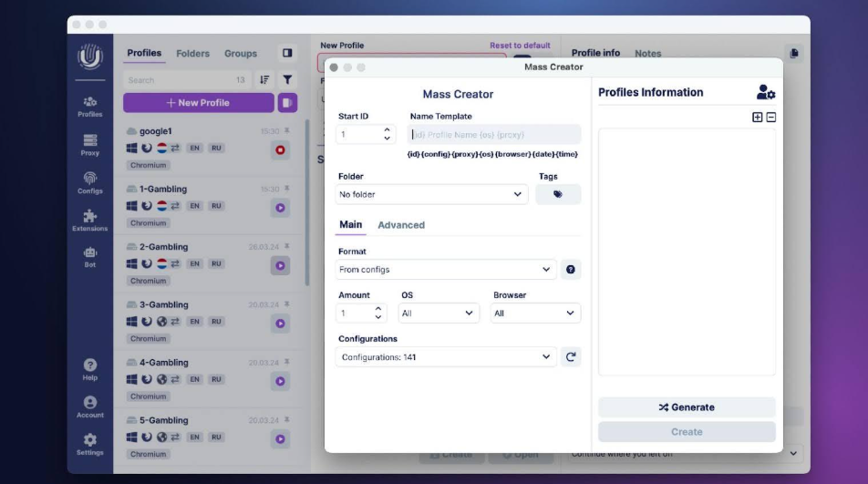Start the 1-Gambling profile
The image size is (868, 484).
pyautogui.click(x=281, y=208)
